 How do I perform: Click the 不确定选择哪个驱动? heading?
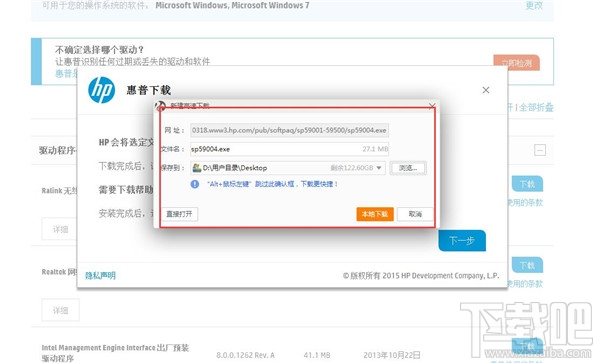pyautogui.click(x=99, y=50)
